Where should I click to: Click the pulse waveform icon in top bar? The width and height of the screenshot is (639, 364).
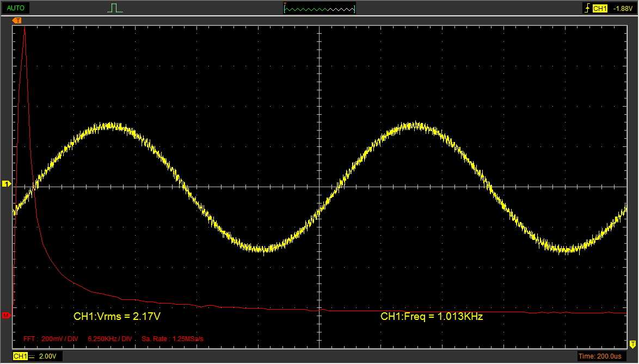coord(115,8)
